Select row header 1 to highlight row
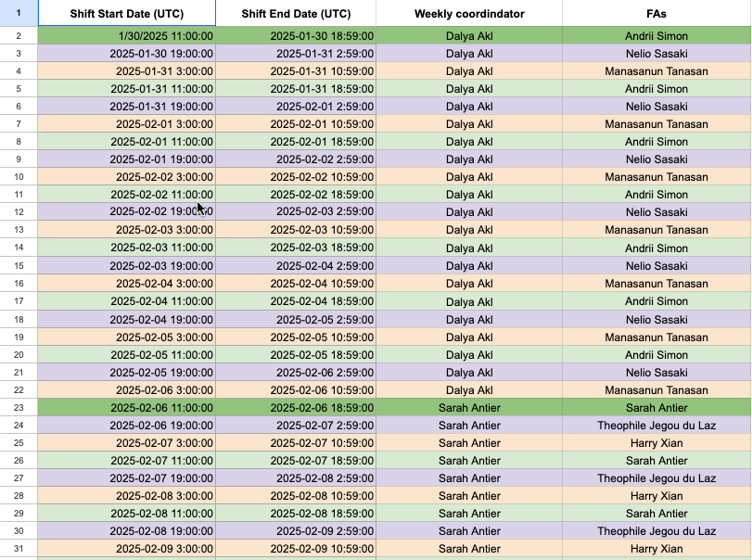 tap(19, 13)
